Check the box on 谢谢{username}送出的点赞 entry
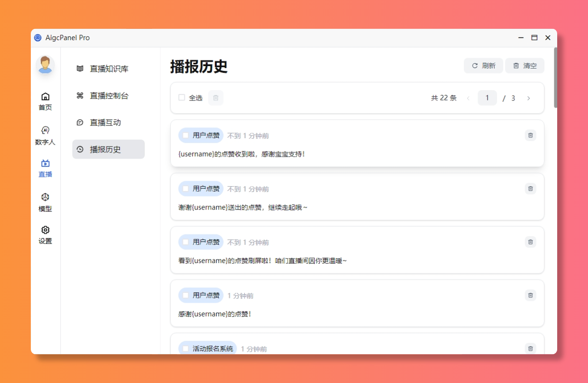 pyautogui.click(x=185, y=189)
